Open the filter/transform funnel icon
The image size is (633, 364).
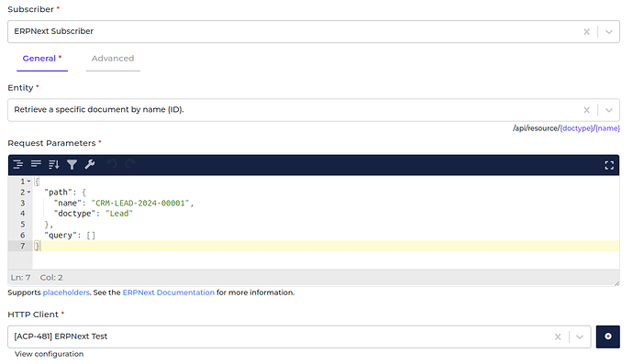(x=72, y=164)
